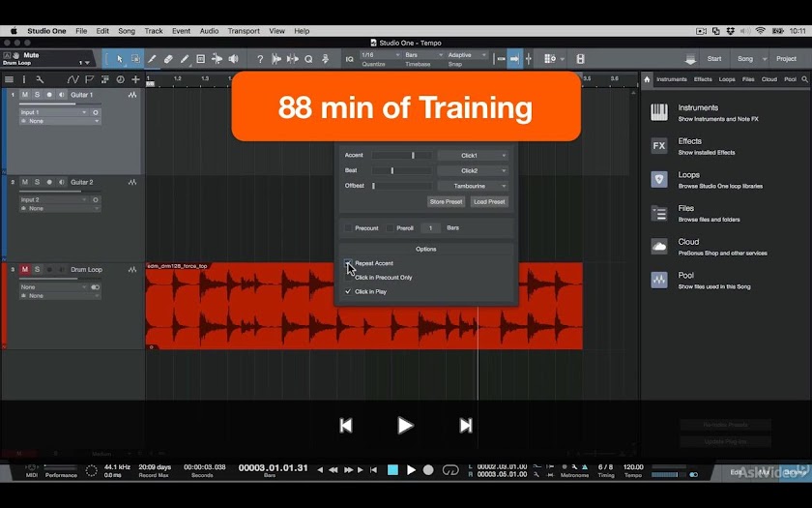
Task: Open the Start page button
Action: click(x=714, y=59)
